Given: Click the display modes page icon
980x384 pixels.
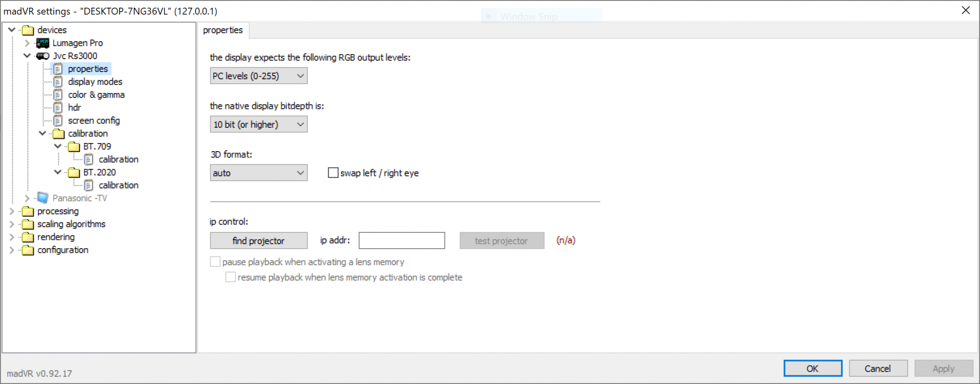Looking at the screenshot, I should pyautogui.click(x=58, y=82).
